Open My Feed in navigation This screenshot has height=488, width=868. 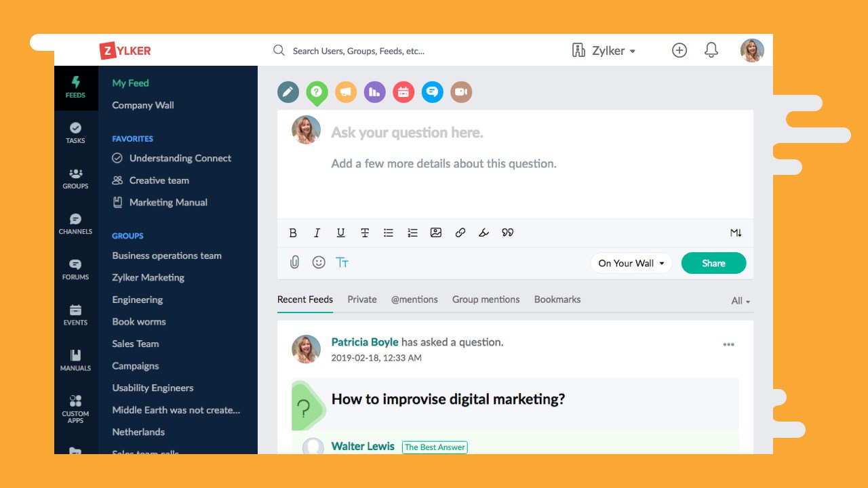(130, 83)
